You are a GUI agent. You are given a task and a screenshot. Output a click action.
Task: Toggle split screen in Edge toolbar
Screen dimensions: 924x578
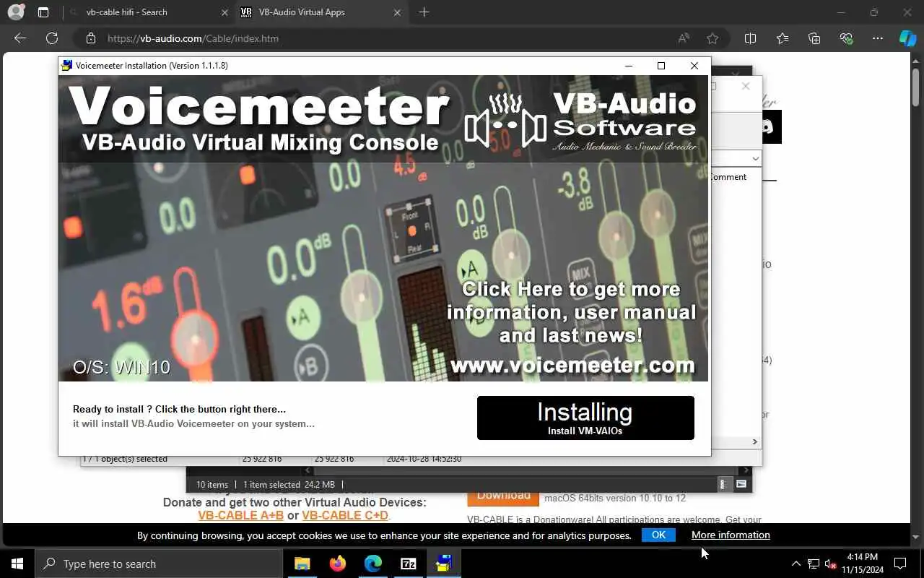pyautogui.click(x=751, y=38)
